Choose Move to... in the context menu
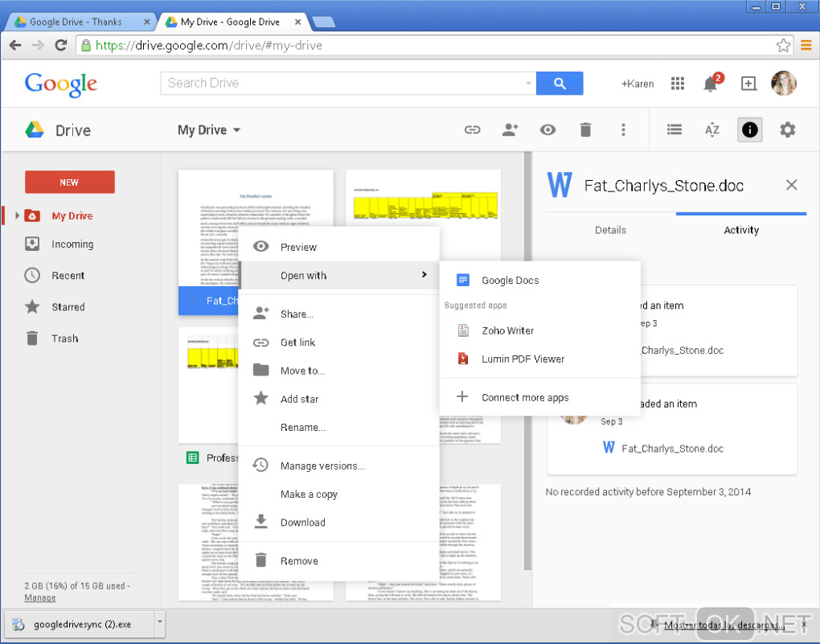Viewport: 820px width, 644px height. [339, 371]
